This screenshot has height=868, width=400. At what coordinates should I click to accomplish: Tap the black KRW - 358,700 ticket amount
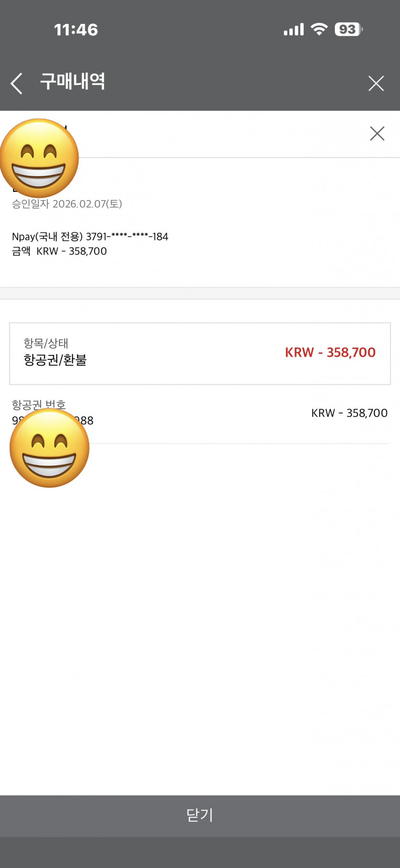coord(349,413)
